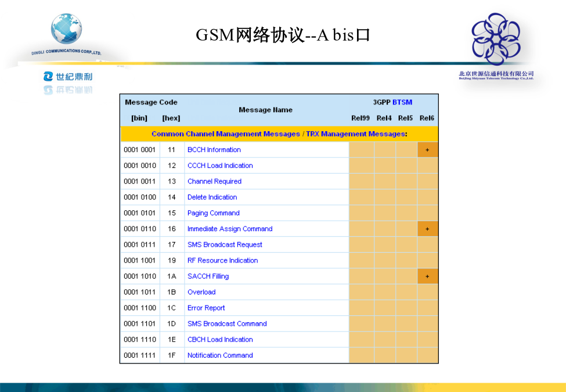
Task: Select hex code 1A cell
Action: pos(172,276)
